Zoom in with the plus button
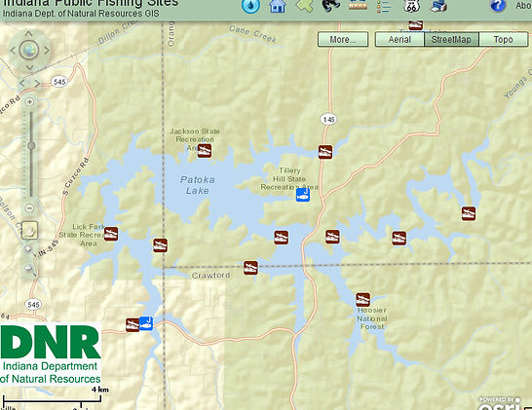 30,101
